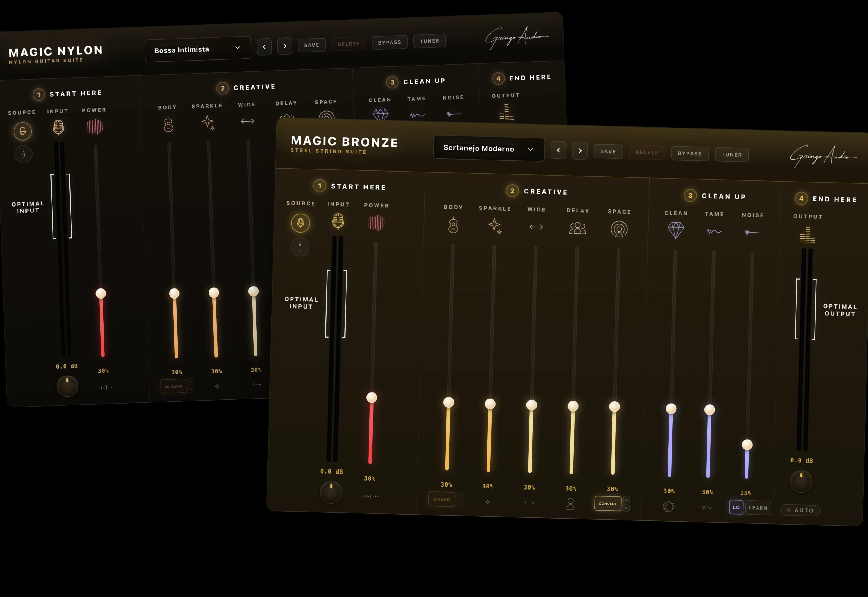Click the Clean diamond icon in Magic Bronze

point(676,230)
